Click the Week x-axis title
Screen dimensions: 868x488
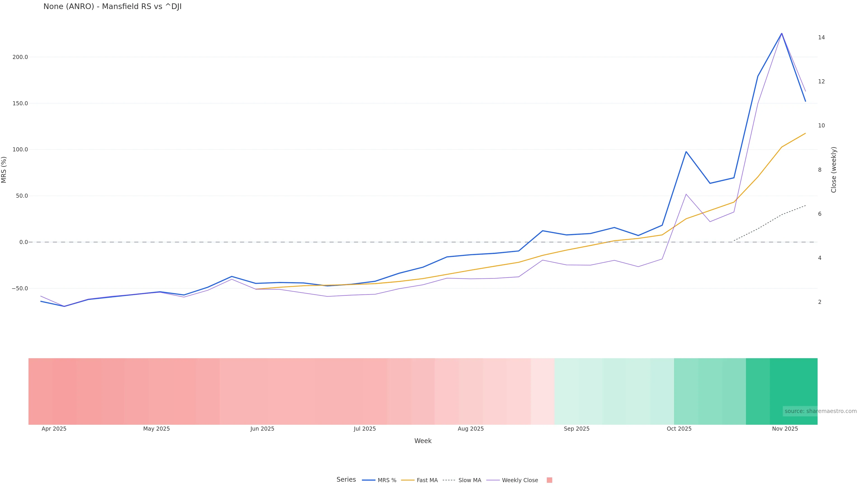click(423, 441)
